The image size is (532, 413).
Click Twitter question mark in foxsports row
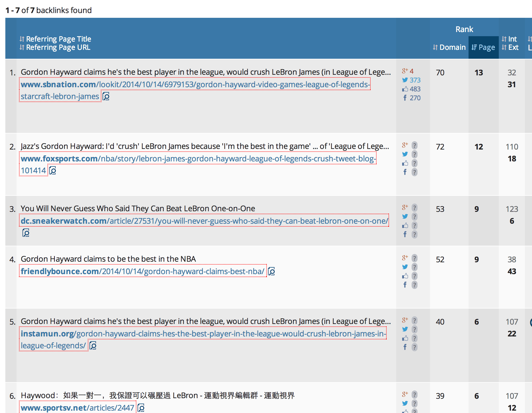pos(415,154)
